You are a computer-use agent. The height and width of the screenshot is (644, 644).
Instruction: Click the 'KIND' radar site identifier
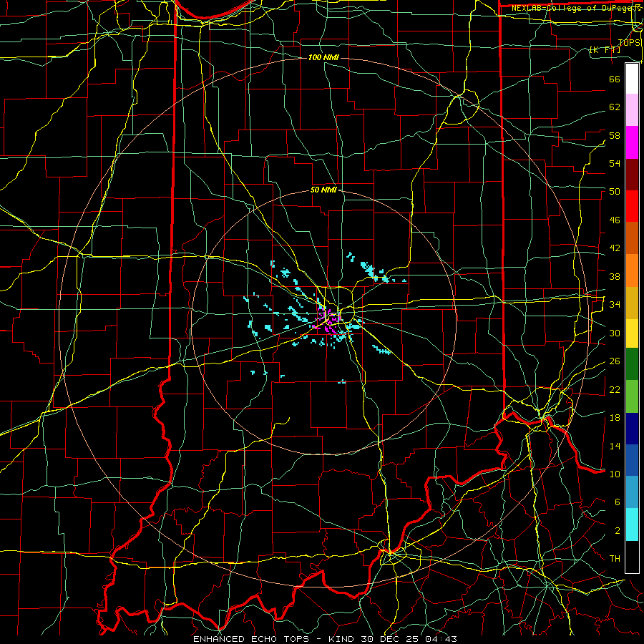pos(343,639)
